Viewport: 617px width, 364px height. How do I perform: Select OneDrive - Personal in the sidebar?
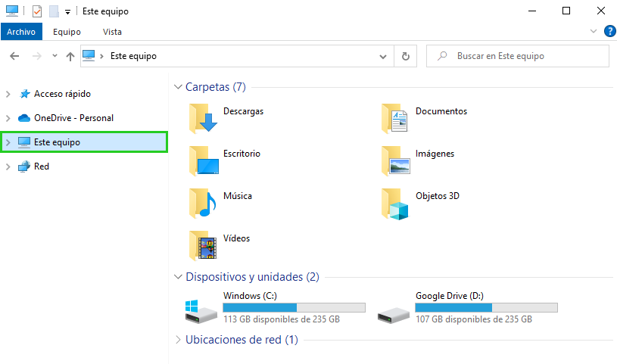(73, 118)
